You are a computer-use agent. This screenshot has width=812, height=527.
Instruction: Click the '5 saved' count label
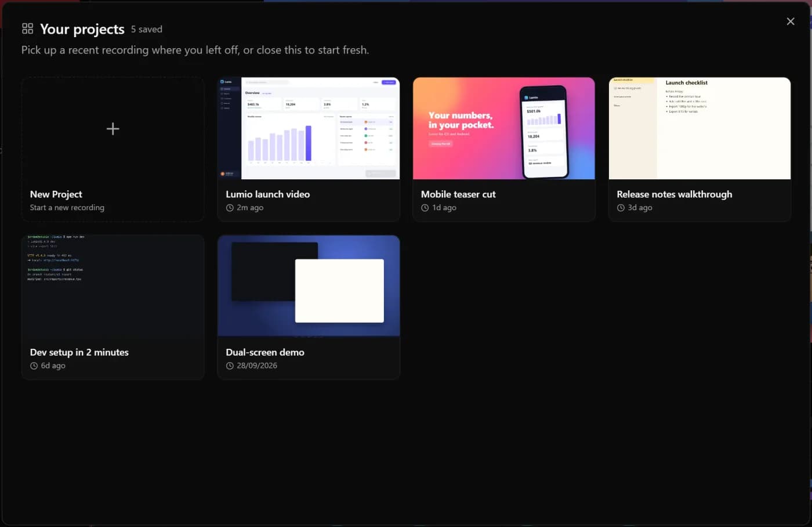[x=147, y=30]
